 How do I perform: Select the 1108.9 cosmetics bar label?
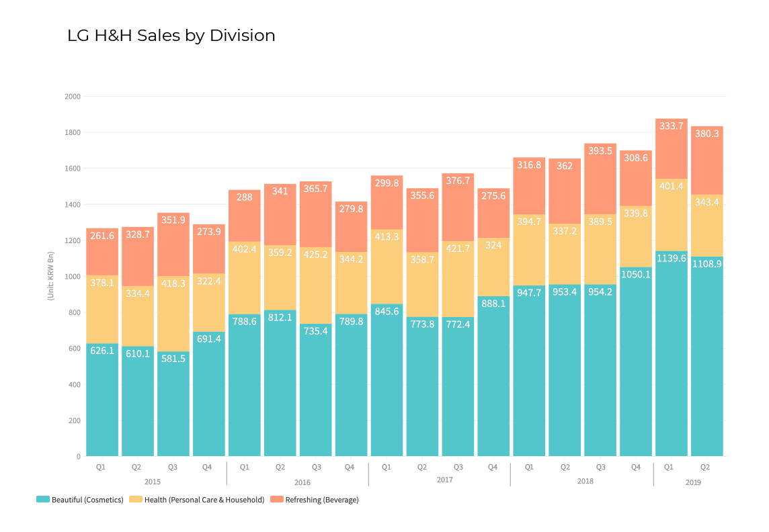[x=706, y=264]
